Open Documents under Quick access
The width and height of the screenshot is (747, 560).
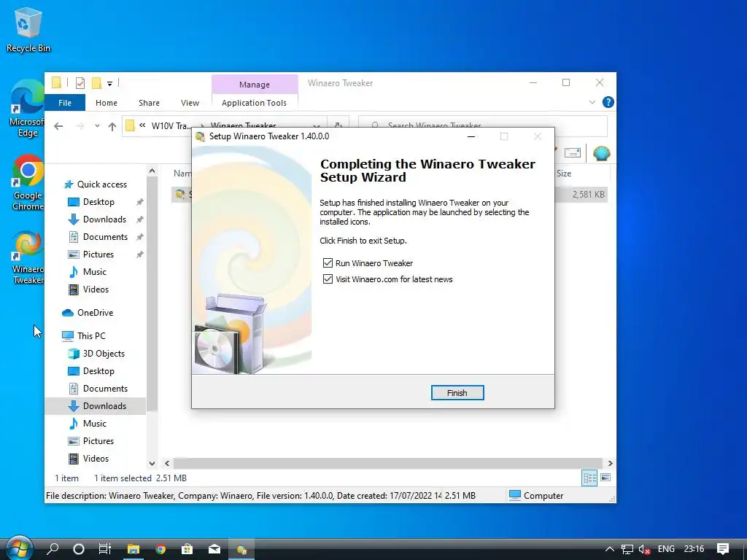tap(105, 237)
